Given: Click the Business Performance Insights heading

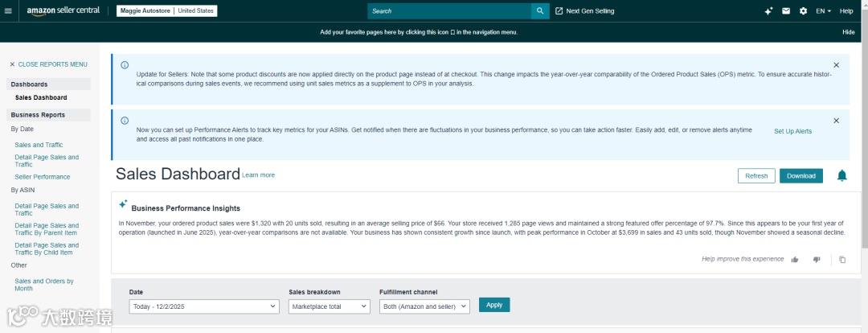Looking at the screenshot, I should click(x=186, y=208).
